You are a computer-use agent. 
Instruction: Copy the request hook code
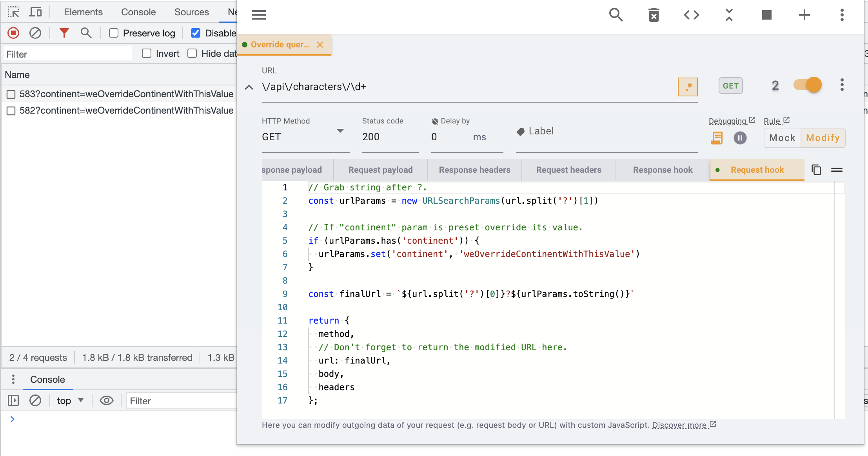816,170
